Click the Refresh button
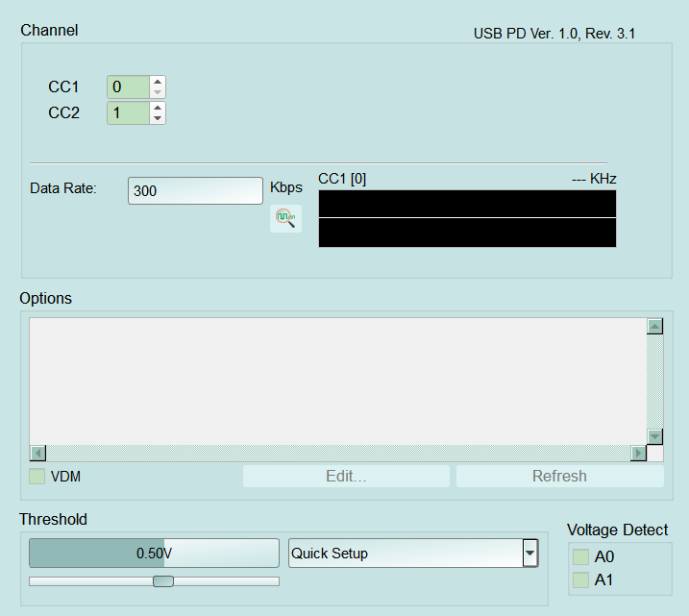 coord(560,477)
